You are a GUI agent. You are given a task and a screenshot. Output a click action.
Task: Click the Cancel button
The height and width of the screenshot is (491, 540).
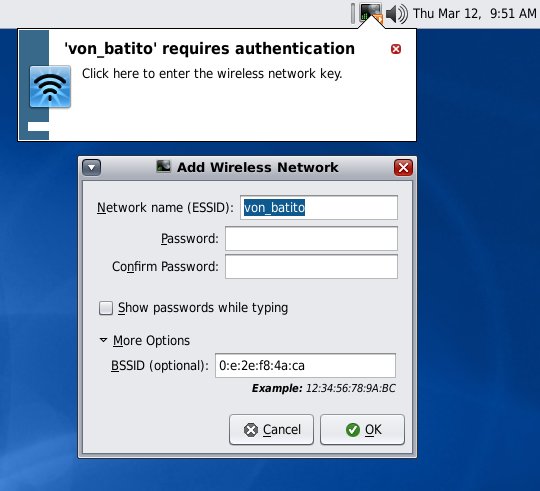(271, 430)
